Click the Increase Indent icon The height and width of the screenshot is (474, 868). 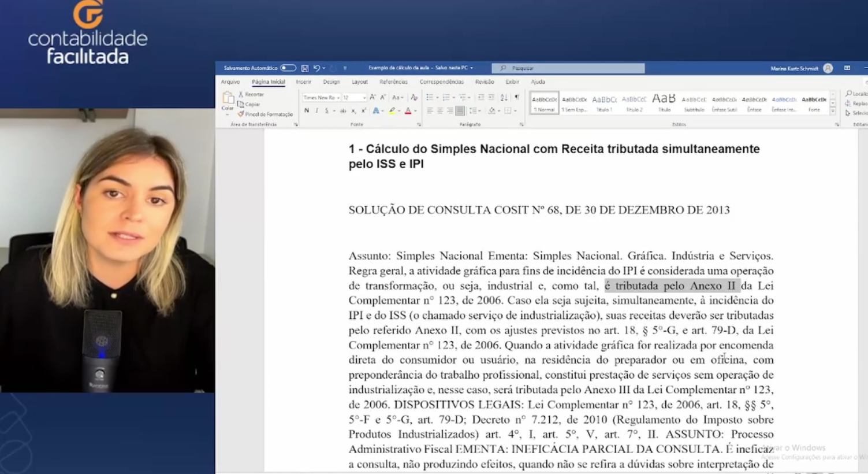tap(491, 97)
